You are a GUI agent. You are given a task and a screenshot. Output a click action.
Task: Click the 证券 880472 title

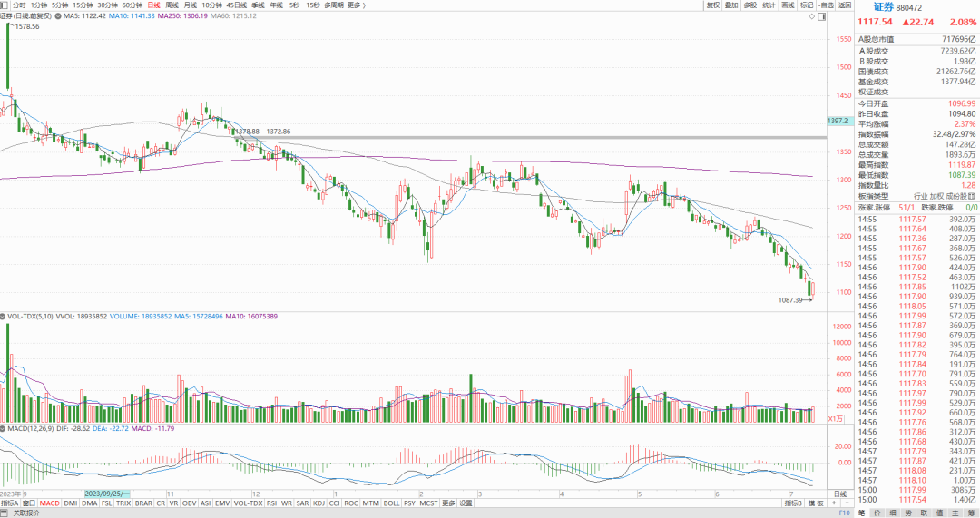897,7
